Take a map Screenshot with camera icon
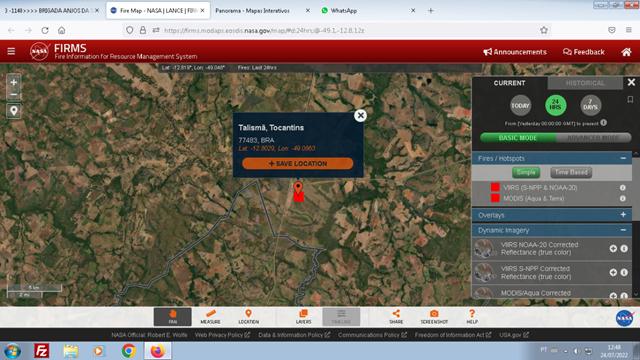The height and width of the screenshot is (360, 640). [x=434, y=316]
